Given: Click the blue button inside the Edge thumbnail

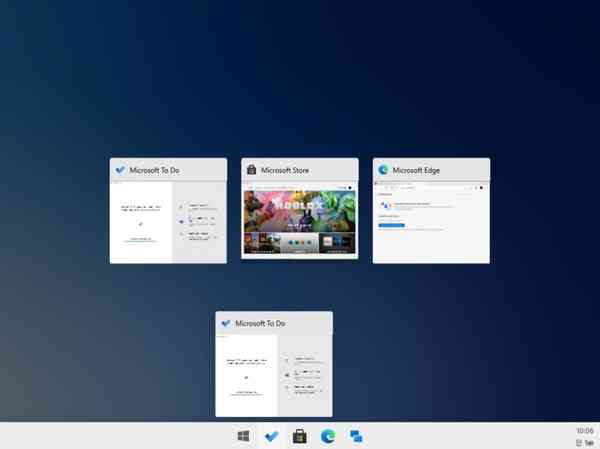Looking at the screenshot, I should coord(391,225).
